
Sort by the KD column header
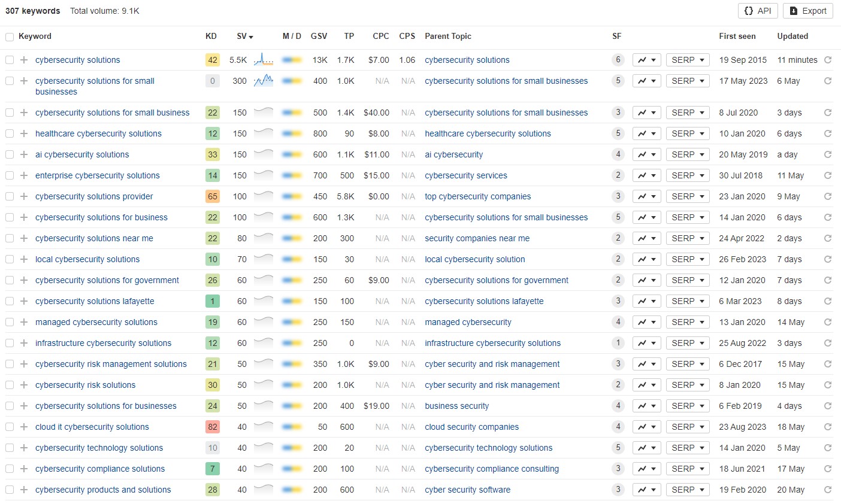tap(211, 37)
